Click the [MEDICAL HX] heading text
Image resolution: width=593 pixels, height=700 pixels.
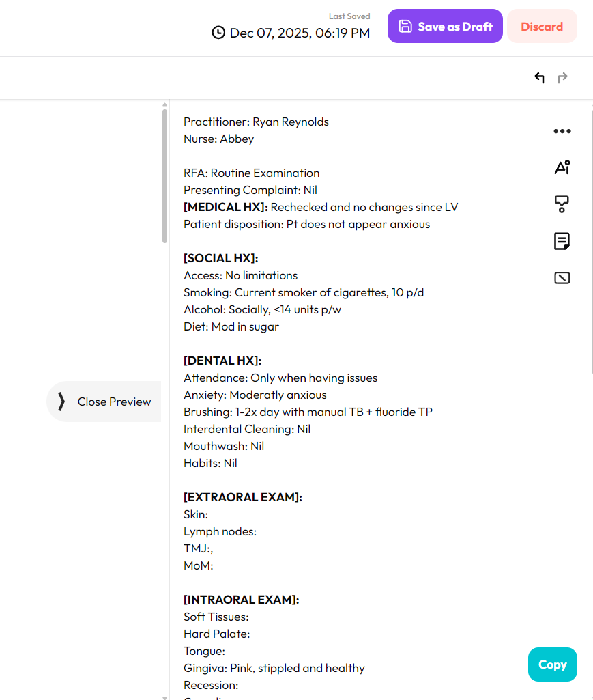226,207
